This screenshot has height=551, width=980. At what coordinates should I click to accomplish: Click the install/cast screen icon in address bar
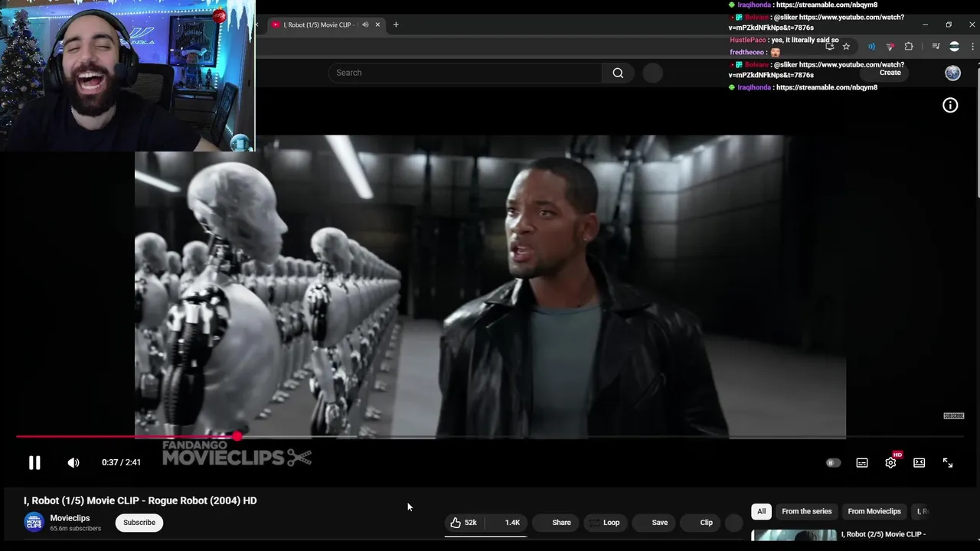pos(829,47)
